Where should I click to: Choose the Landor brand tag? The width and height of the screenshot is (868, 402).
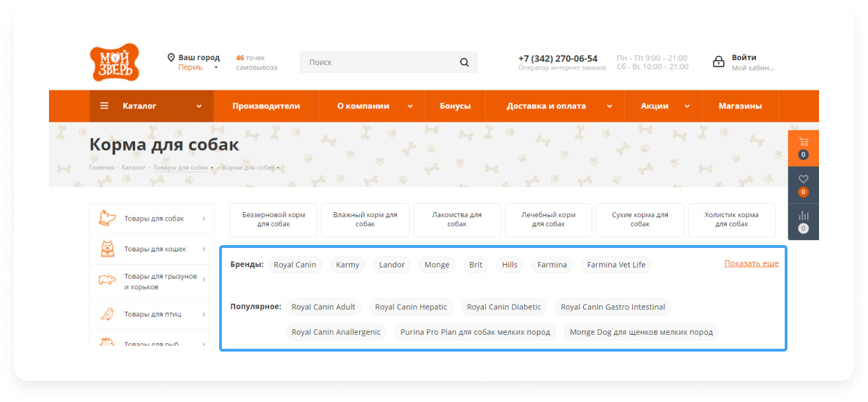coord(392,265)
